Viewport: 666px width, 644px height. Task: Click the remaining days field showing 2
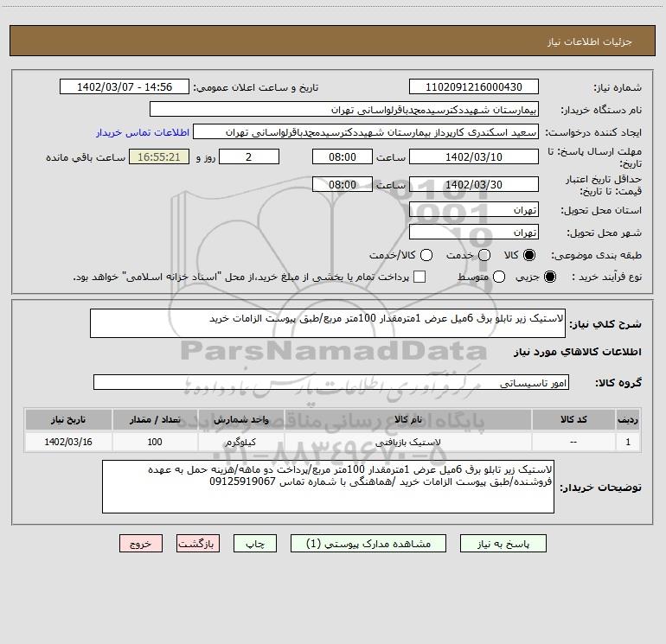(249, 156)
